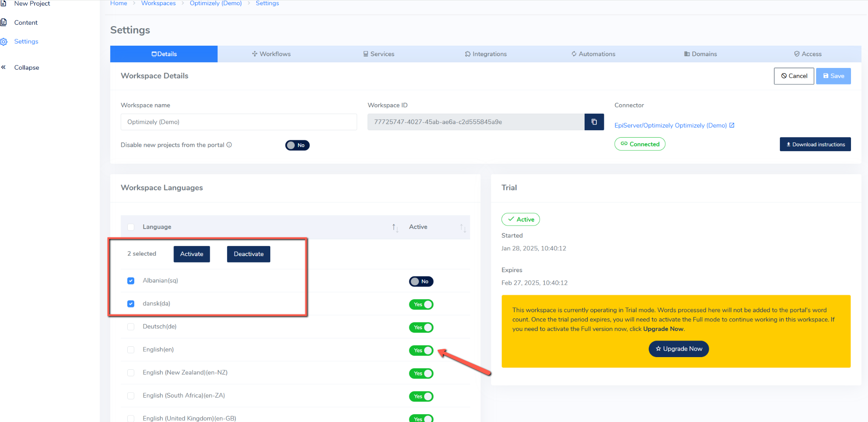
Task: Click the Workspace ID field
Action: coord(476,122)
